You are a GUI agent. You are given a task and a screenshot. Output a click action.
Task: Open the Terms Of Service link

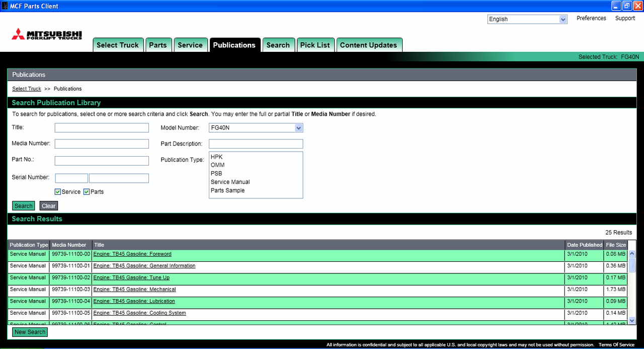click(616, 345)
